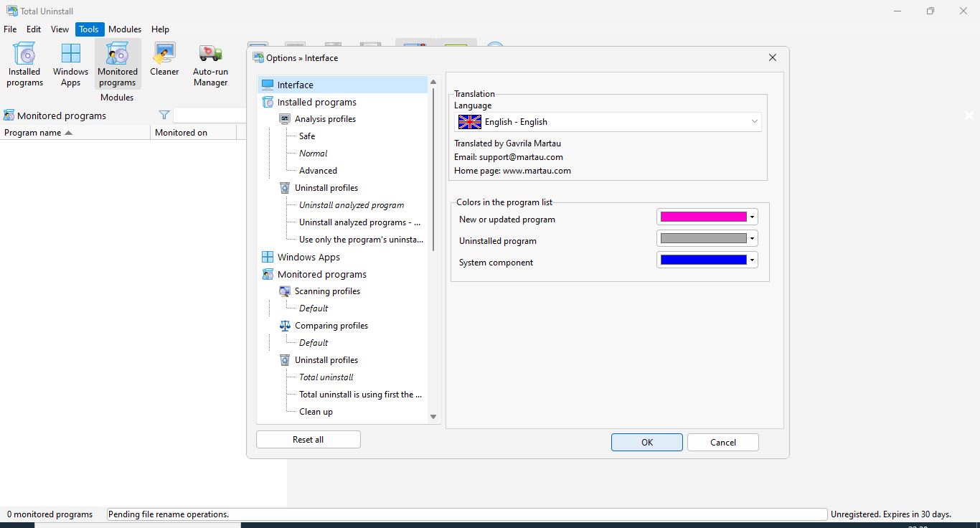Click the Comparing profiles scales icon

click(x=285, y=326)
